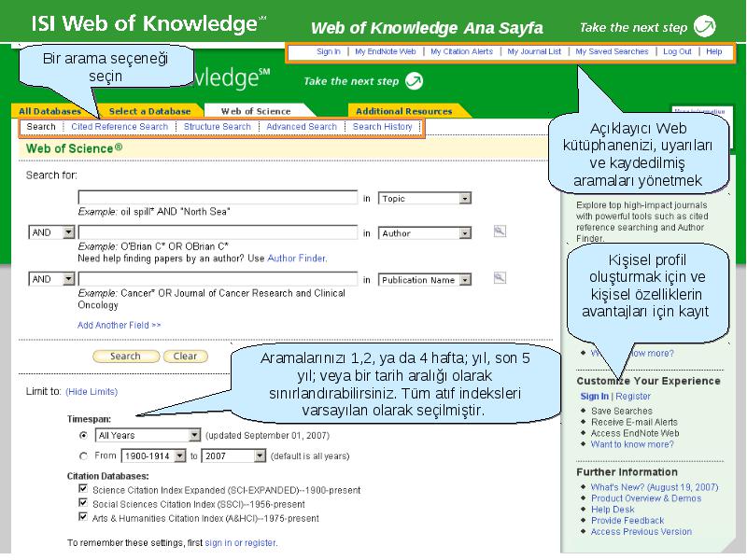Open the Topic field dropdown
747x560 pixels.
pyautogui.click(x=425, y=198)
